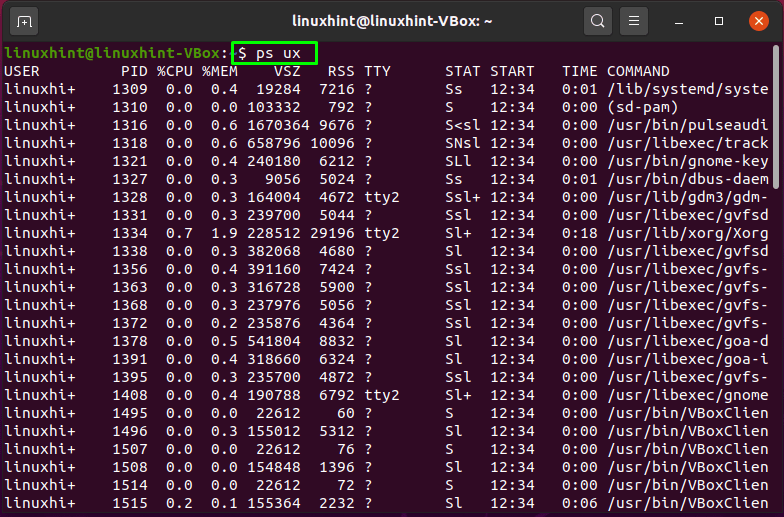Click the %MEM column header
The height and width of the screenshot is (517, 784).
click(x=220, y=72)
